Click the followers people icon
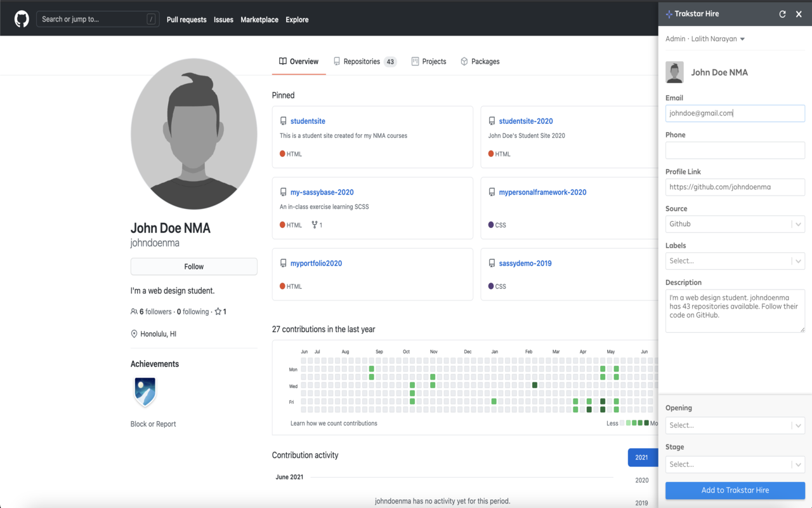 coord(134,312)
